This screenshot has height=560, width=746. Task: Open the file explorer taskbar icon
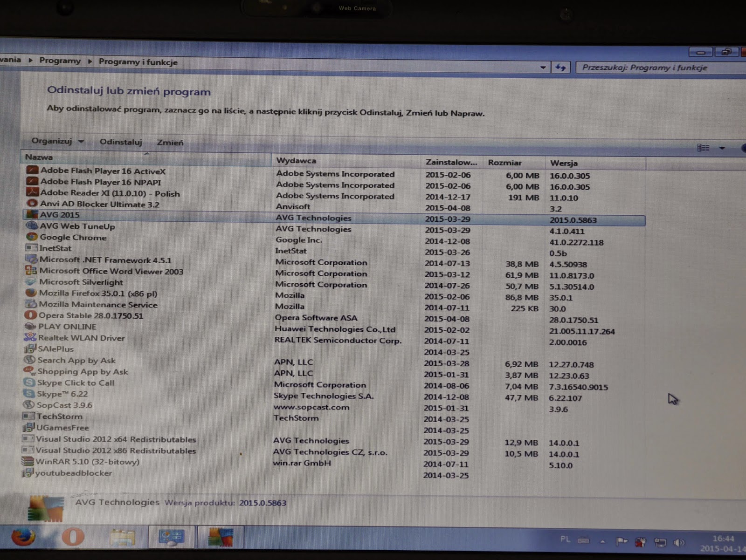click(x=123, y=538)
